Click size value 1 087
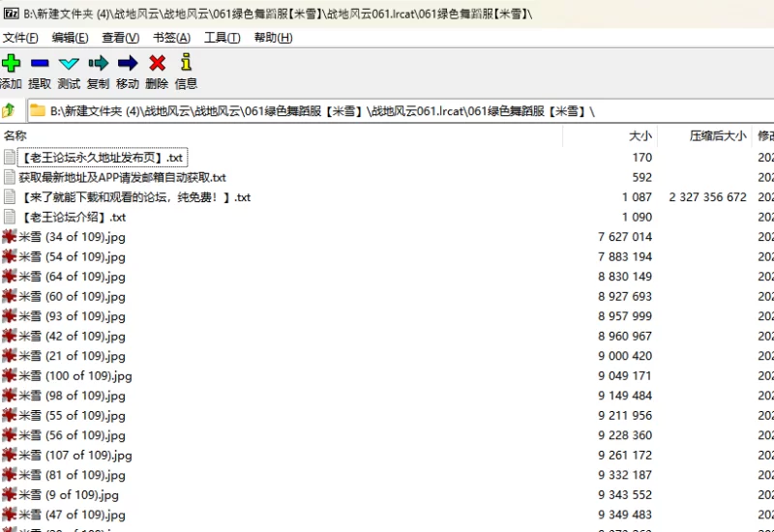774x532 pixels. [637, 197]
